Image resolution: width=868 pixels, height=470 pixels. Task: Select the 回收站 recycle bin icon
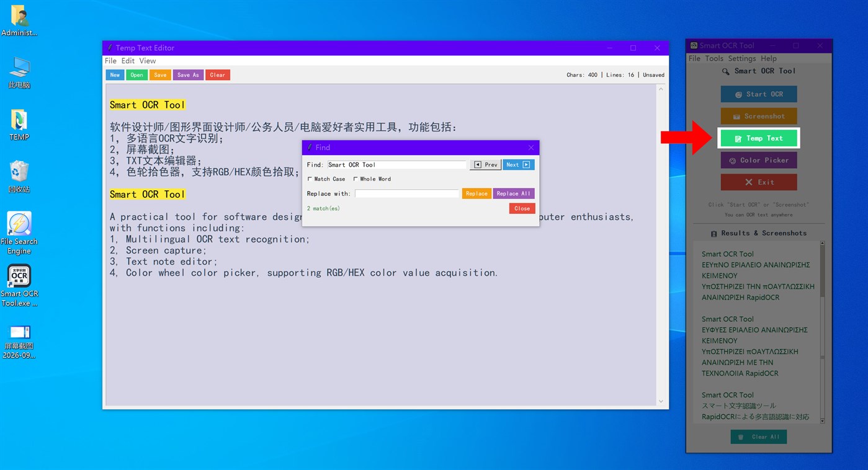tap(19, 177)
